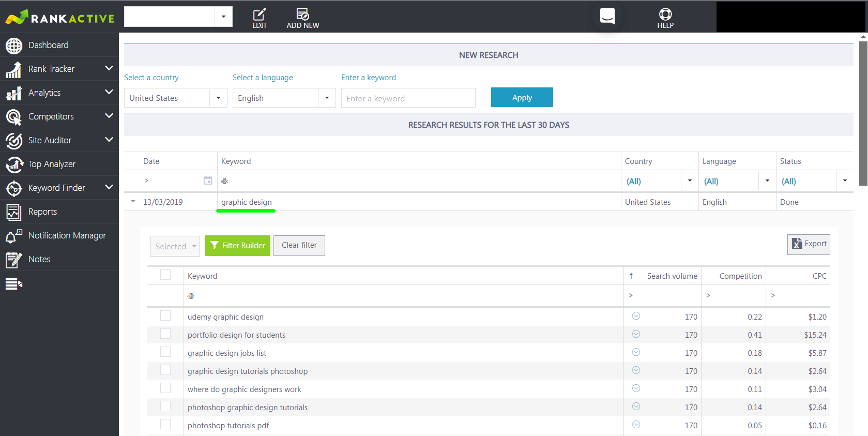
Task: Open calendar picker in Date filter
Action: 208,181
